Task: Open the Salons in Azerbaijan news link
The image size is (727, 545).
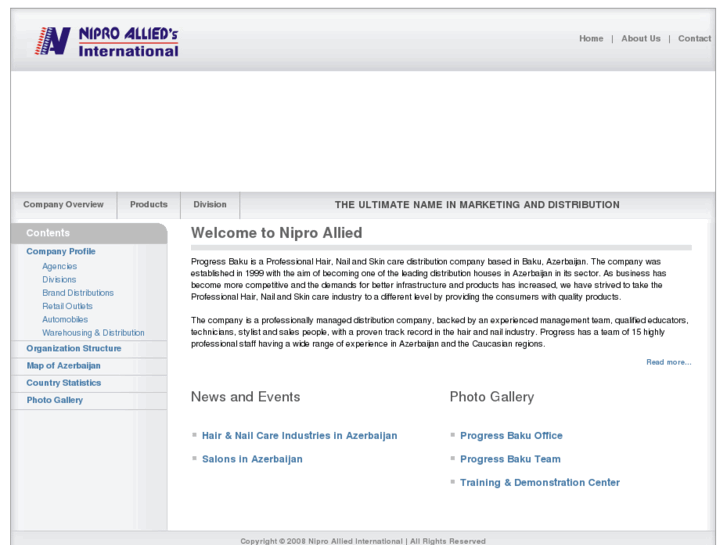Action: click(x=252, y=459)
